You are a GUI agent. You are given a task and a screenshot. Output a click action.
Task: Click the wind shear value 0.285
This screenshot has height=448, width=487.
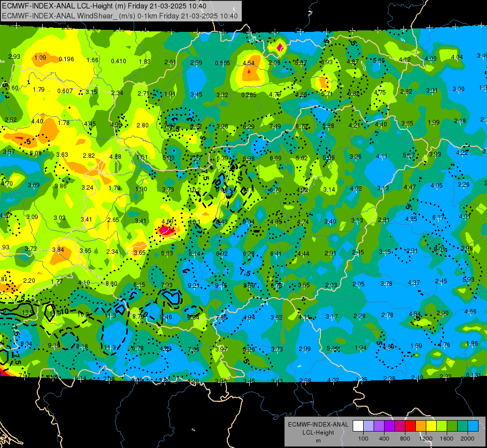pos(249,95)
